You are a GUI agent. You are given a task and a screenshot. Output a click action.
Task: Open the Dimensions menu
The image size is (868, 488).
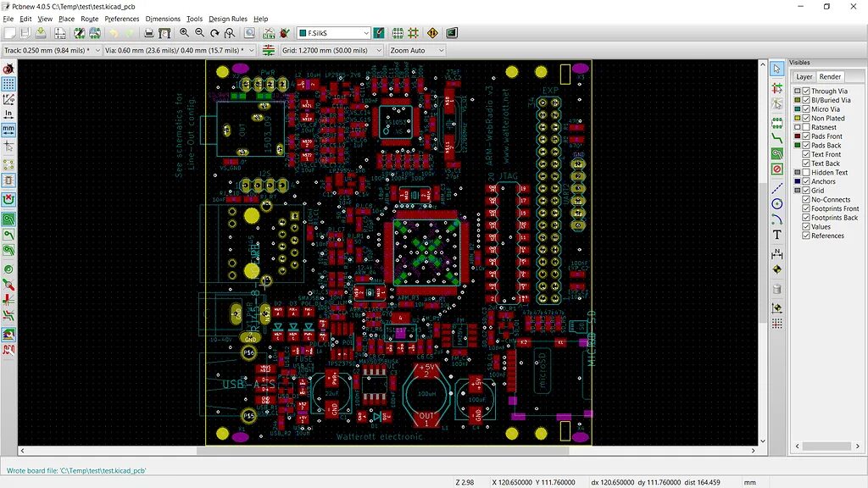[163, 19]
